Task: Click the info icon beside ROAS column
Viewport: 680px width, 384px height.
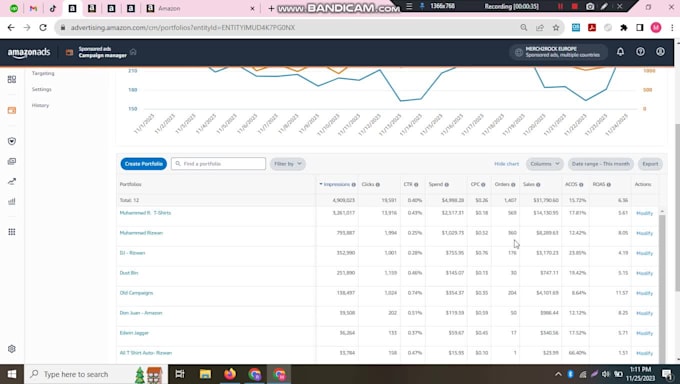Action: pos(609,184)
